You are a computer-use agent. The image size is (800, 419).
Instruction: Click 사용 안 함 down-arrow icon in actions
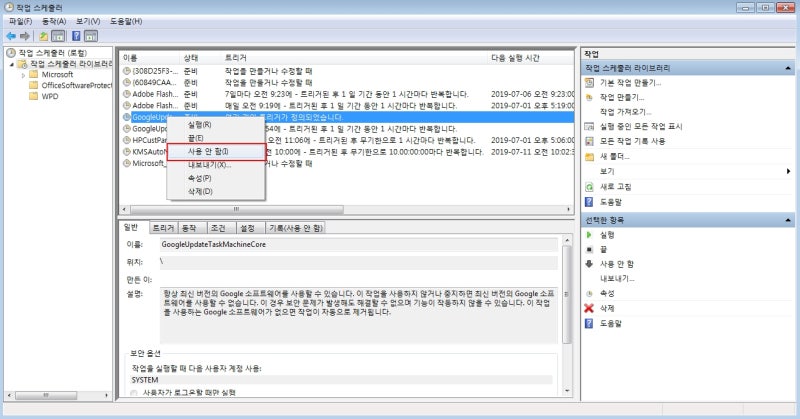tap(589, 264)
